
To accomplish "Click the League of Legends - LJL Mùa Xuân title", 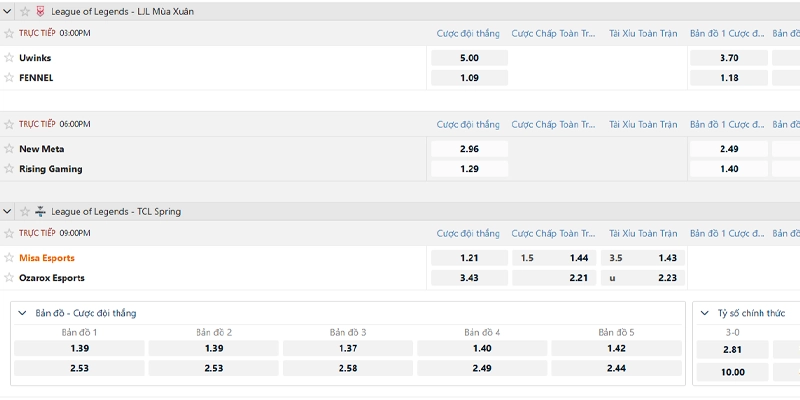I will tap(122, 11).
